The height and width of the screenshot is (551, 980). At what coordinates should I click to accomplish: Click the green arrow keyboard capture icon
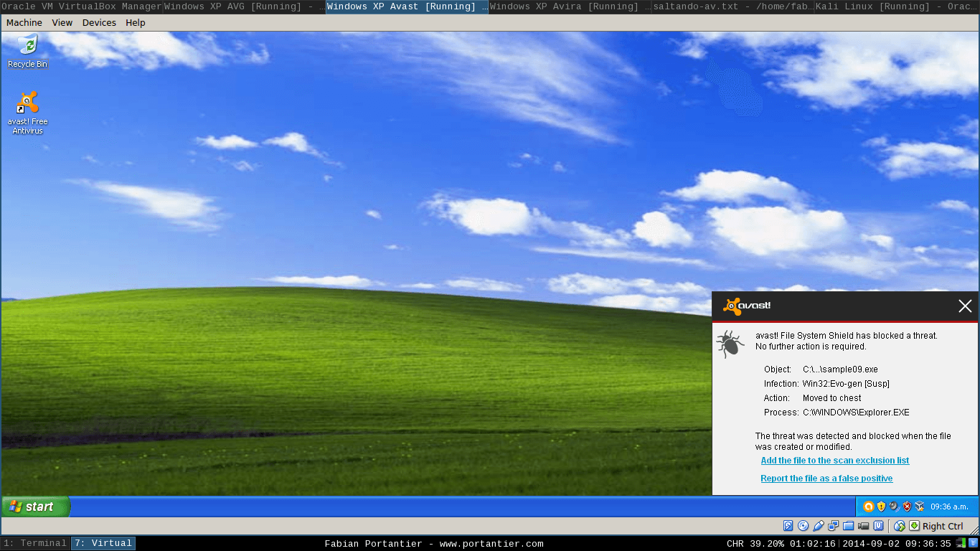(914, 526)
